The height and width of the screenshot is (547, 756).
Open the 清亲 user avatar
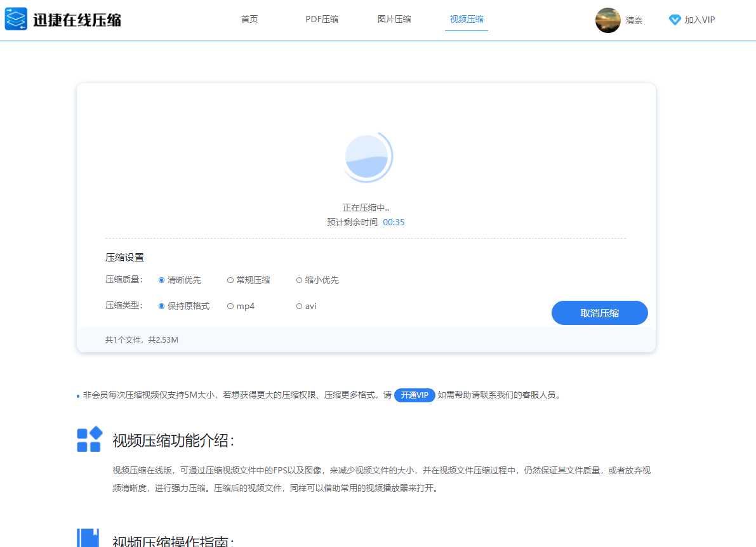607,20
